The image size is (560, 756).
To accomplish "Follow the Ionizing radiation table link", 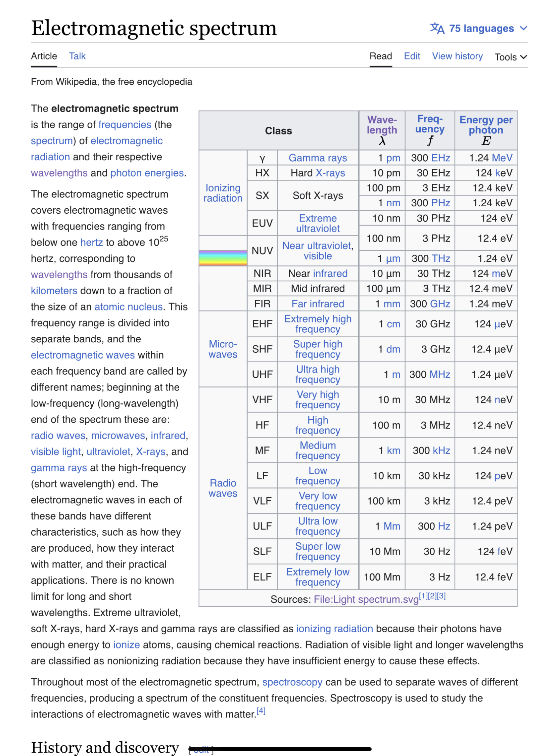I will (223, 193).
